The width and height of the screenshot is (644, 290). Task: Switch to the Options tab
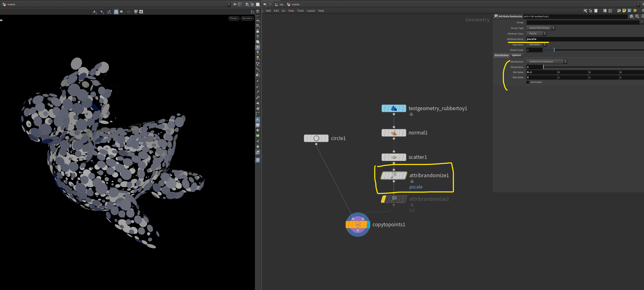pyautogui.click(x=516, y=55)
